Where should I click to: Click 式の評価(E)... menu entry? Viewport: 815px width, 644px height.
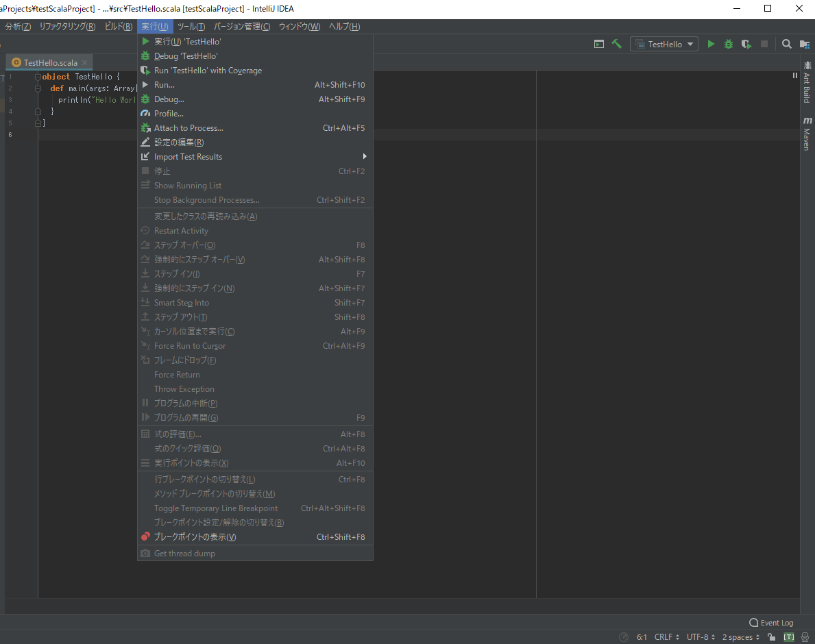point(255,434)
